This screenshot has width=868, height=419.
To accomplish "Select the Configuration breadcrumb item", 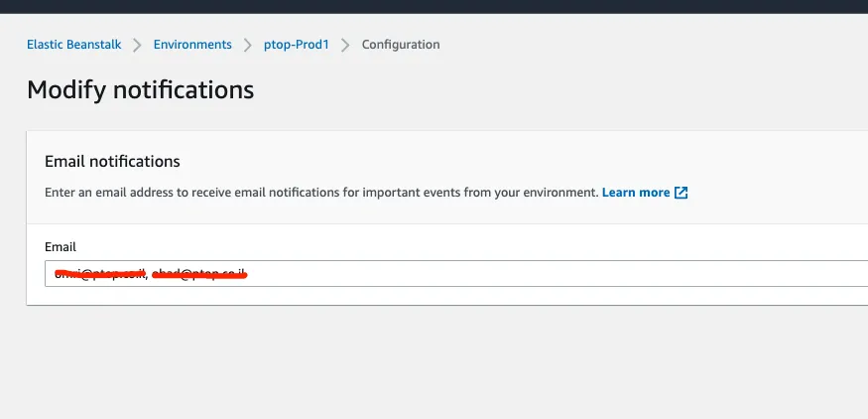I will tap(401, 45).
